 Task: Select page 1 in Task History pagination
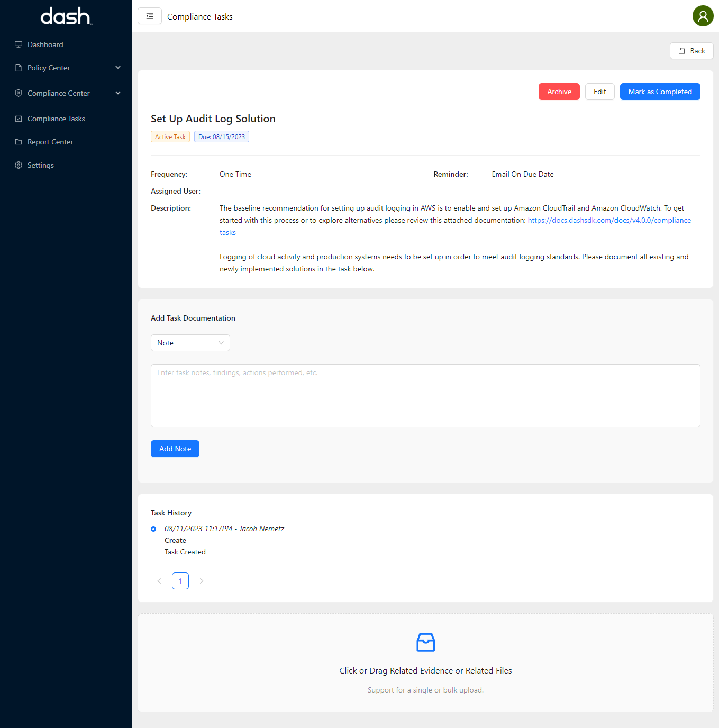click(180, 581)
